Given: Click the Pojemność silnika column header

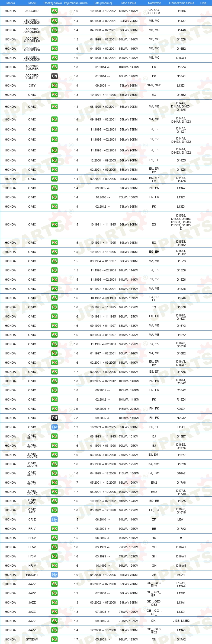Looking at the screenshot, I should pyautogui.click(x=76, y=3).
